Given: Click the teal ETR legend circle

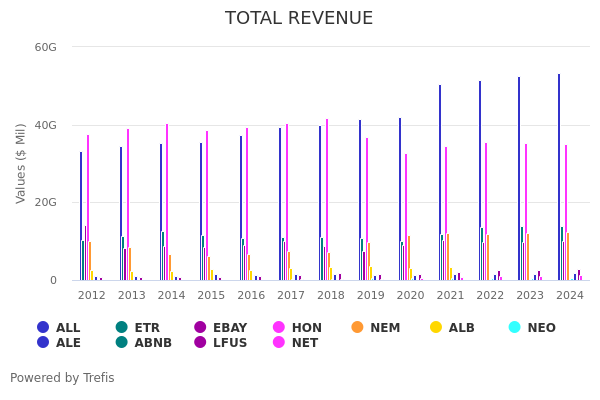Looking at the screenshot, I should click(122, 327).
